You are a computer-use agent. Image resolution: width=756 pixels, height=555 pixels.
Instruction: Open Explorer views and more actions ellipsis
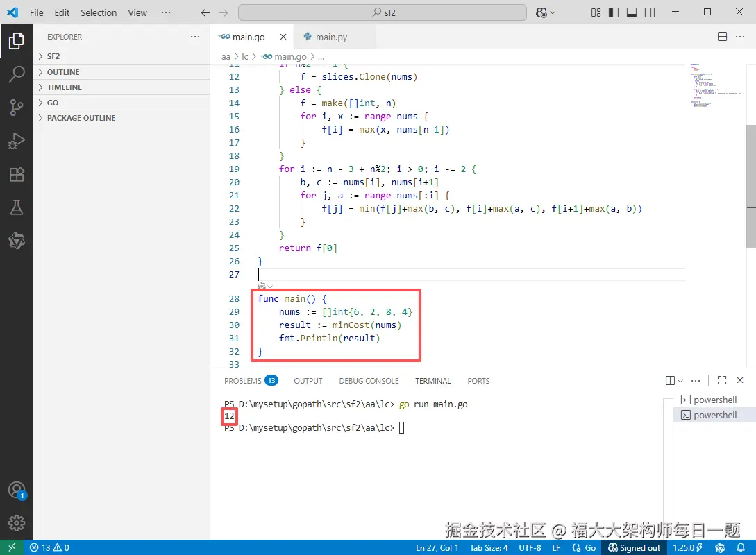pos(195,37)
